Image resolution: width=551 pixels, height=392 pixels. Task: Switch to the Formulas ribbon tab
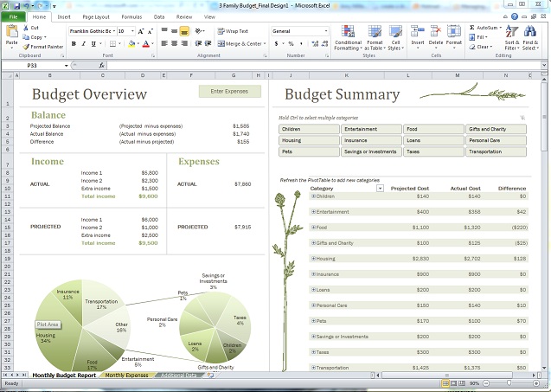[131, 16]
